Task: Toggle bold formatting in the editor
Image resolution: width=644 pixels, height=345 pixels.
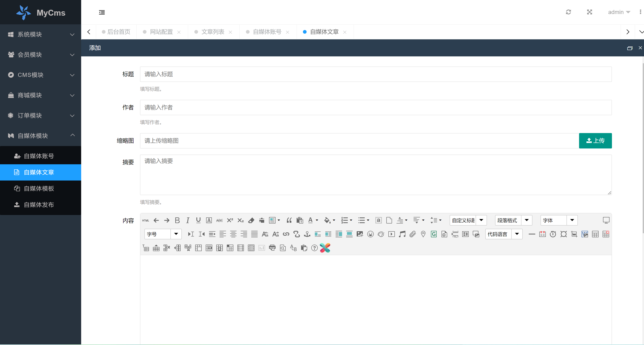Action: click(x=177, y=220)
